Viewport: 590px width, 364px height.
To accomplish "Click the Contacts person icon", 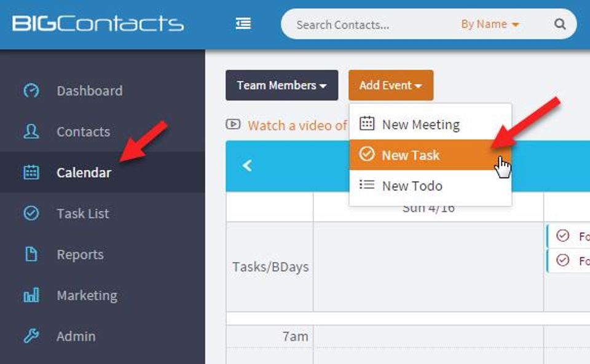I will click(x=31, y=131).
